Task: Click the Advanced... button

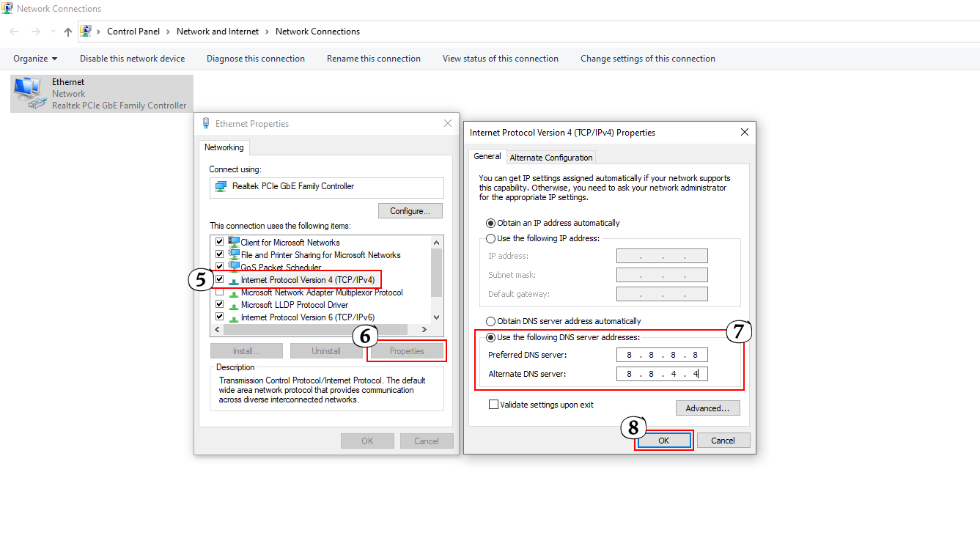Action: 707,408
